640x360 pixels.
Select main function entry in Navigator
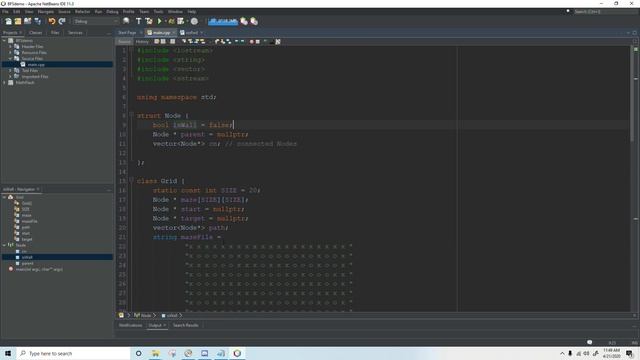tap(39, 269)
